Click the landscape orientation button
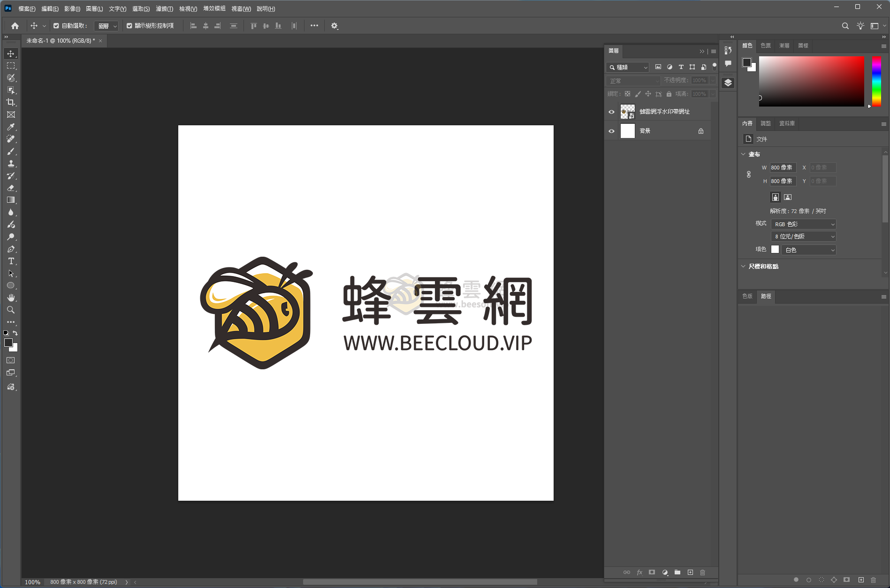 coord(788,197)
